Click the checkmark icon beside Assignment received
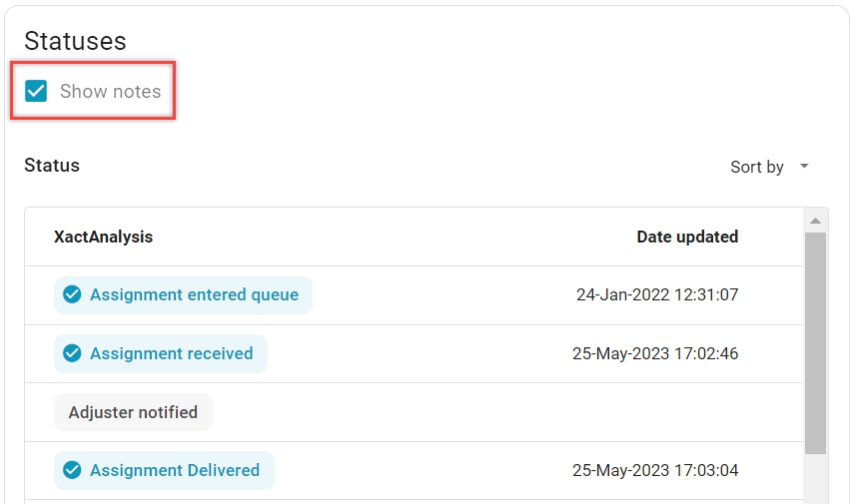Screen dimensions: 855x504 coord(72,353)
